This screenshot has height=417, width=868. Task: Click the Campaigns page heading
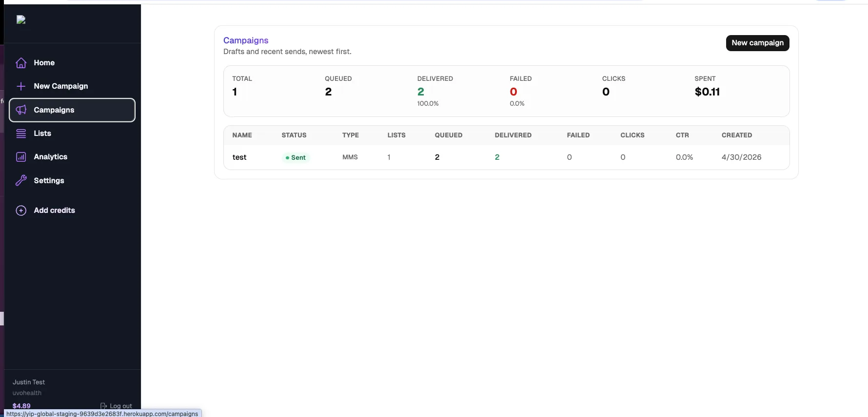[246, 40]
